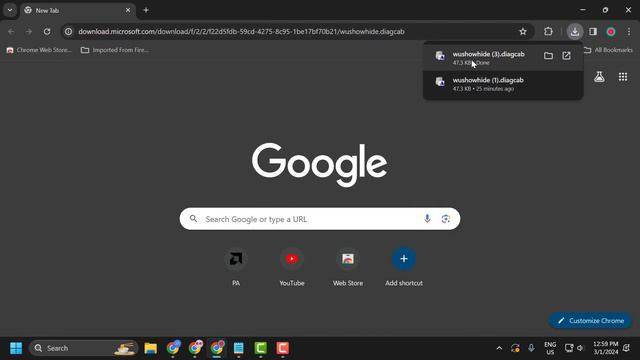Open the Google apps grid
The image size is (640, 360).
pyautogui.click(x=623, y=77)
